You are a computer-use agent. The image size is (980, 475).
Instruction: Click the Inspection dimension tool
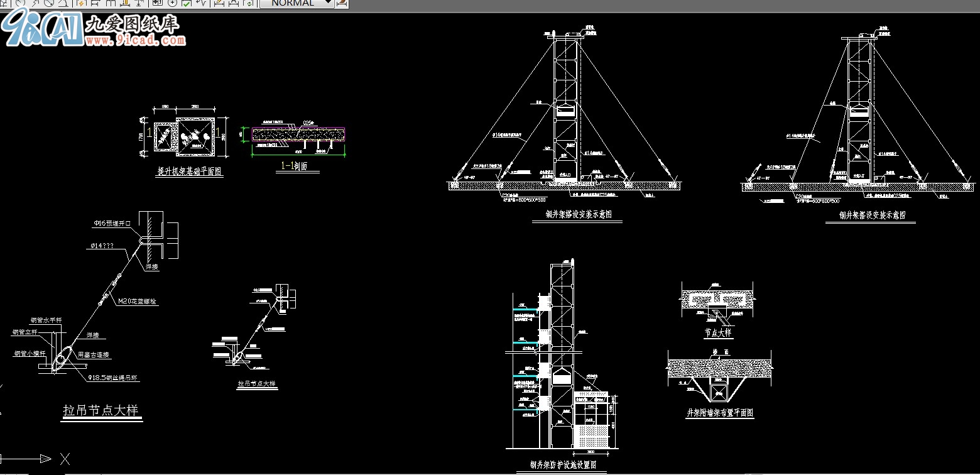pos(186,3)
